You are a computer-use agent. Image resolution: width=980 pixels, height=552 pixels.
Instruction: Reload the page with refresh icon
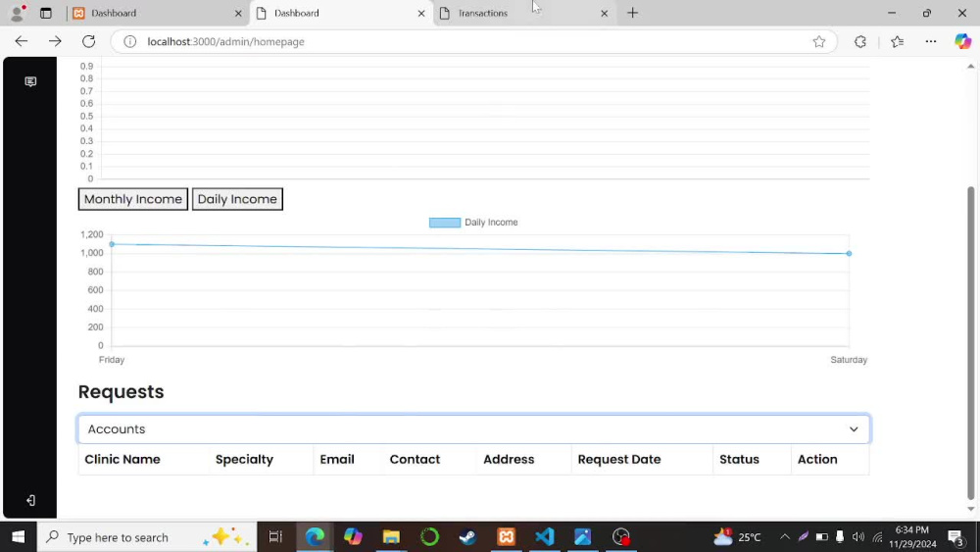(x=89, y=41)
